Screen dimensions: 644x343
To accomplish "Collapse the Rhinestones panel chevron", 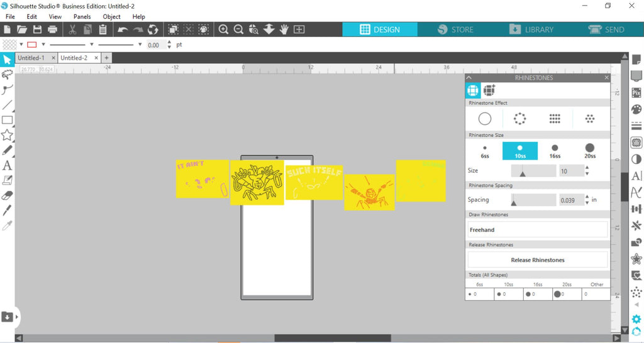I will click(469, 77).
